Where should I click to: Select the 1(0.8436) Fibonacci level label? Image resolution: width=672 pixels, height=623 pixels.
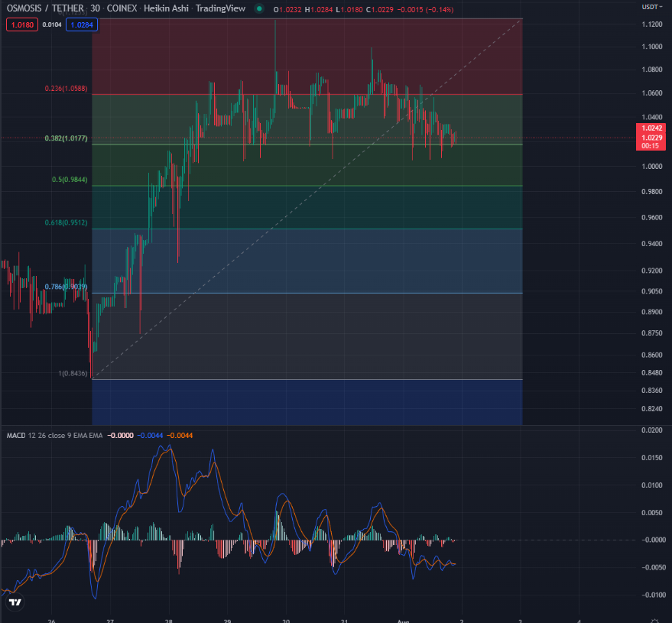[73, 374]
